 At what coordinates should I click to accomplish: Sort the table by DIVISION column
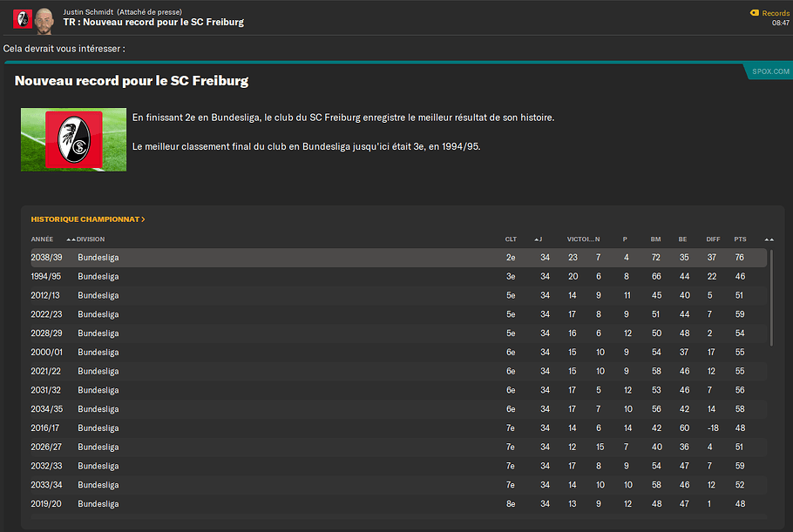pos(91,239)
